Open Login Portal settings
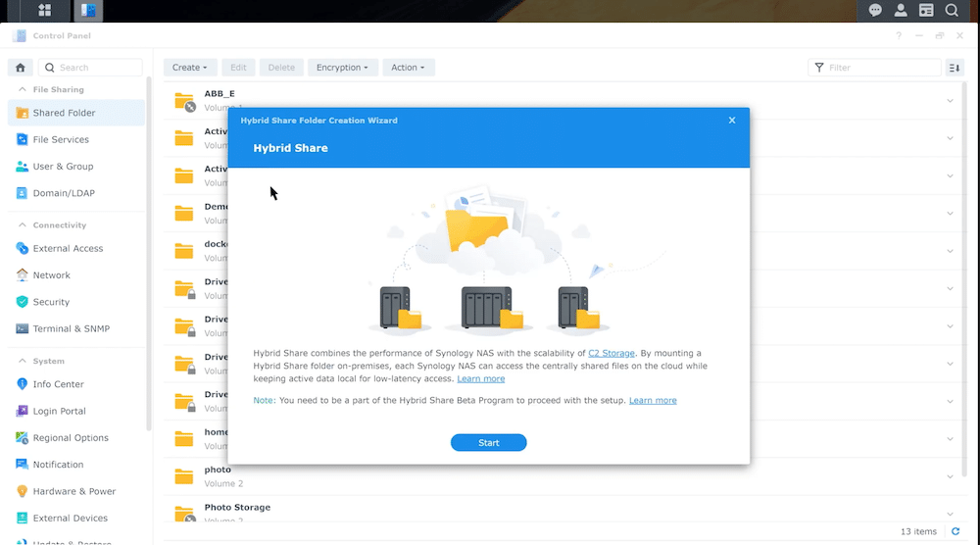 click(76, 412)
